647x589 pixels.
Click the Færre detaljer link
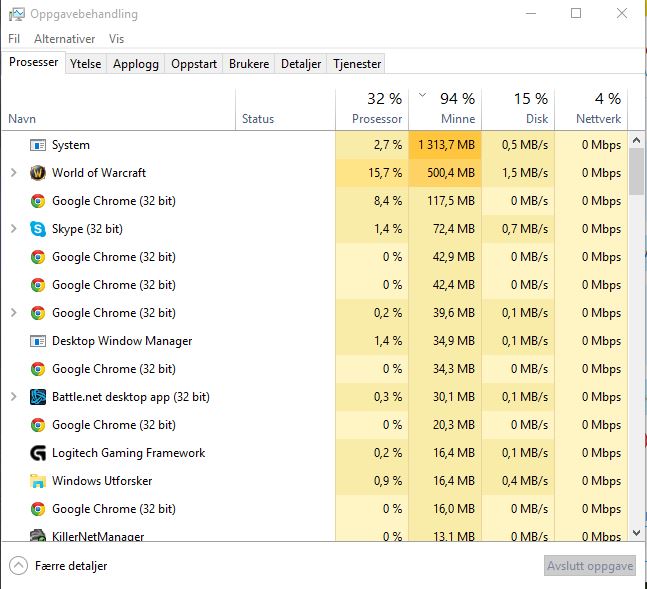pos(71,566)
